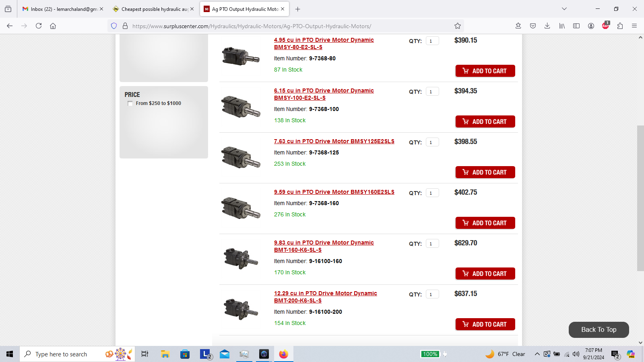Open the volume control in system tray
The width and height of the screenshot is (644, 362).
576,354
